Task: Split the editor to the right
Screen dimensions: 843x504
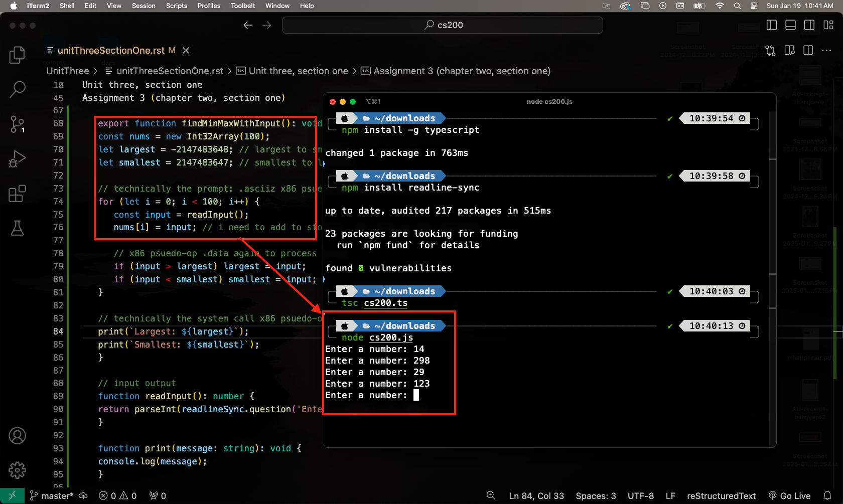Action: 808,50
